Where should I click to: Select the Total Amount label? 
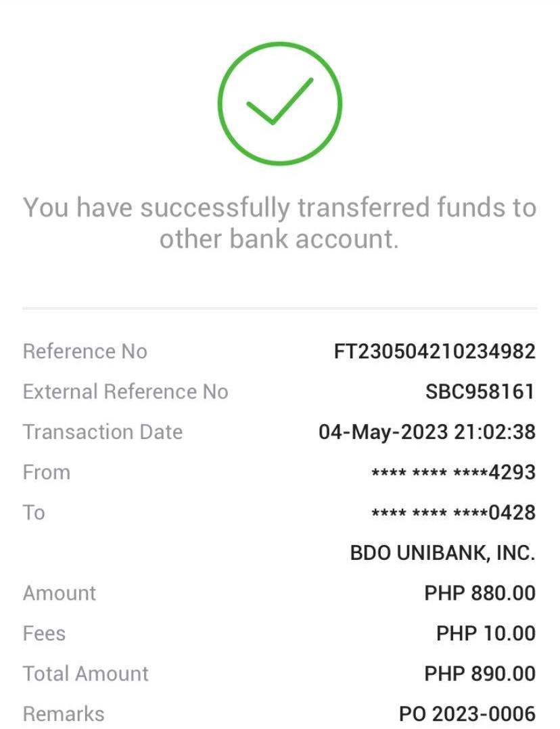pos(85,674)
